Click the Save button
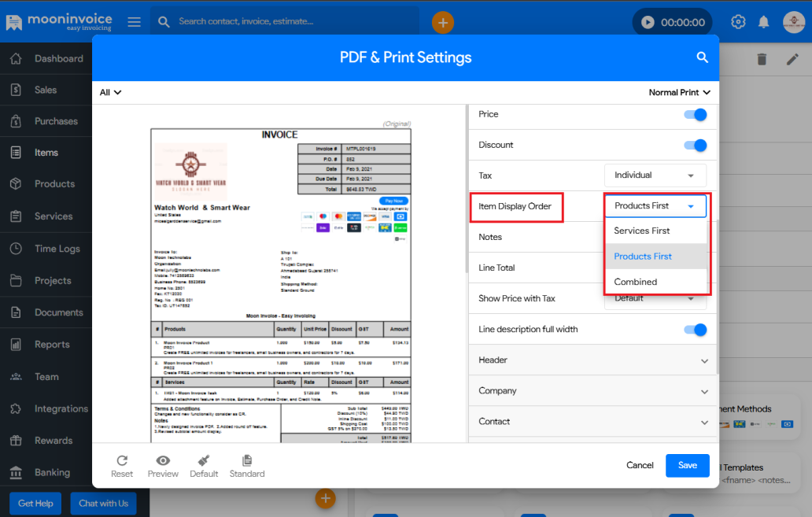 pyautogui.click(x=687, y=465)
